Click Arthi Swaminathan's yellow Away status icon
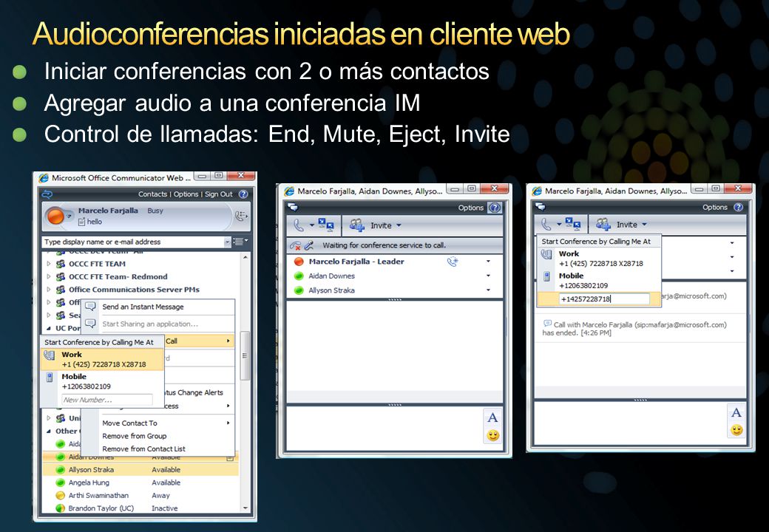Viewport: 769px width, 532px height. click(x=61, y=495)
